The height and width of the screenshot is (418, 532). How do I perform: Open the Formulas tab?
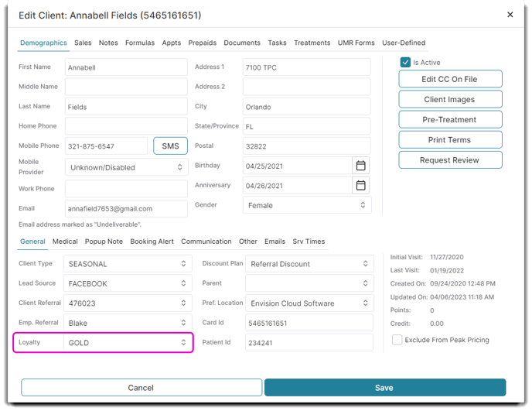click(140, 43)
